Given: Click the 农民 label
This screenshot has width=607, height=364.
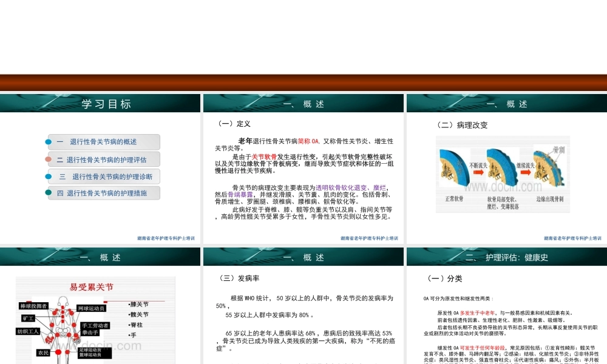Looking at the screenshot, I should click(x=43, y=353).
